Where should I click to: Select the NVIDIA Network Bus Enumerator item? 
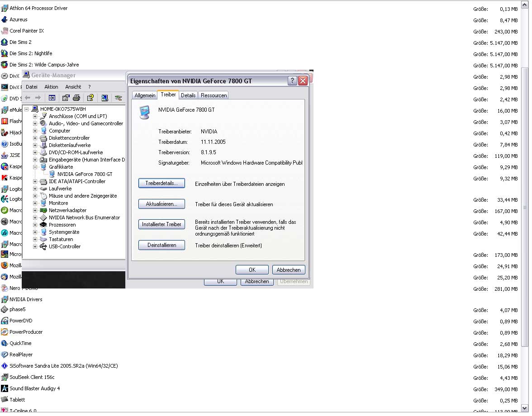pyautogui.click(x=84, y=217)
